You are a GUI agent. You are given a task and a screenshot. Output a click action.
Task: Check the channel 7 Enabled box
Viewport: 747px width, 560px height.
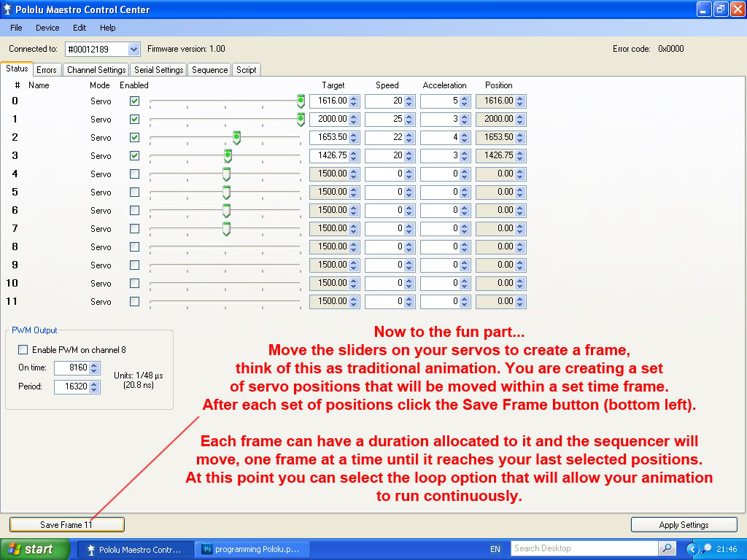click(135, 228)
